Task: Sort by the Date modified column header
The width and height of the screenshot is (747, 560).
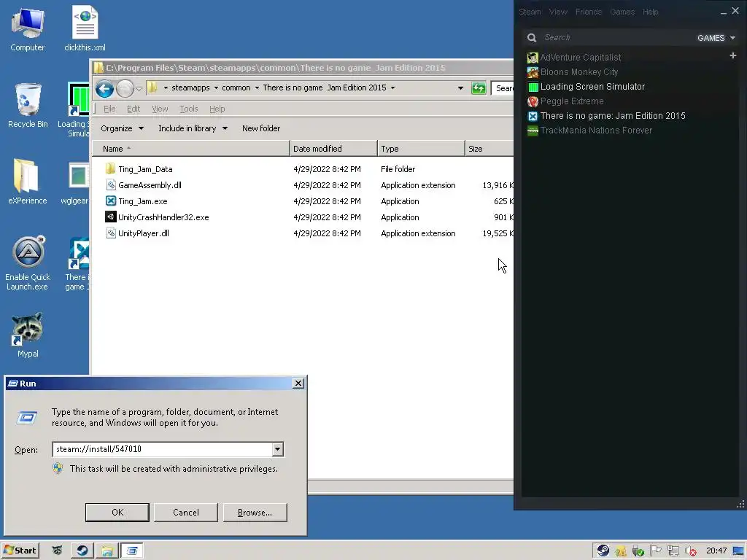Action: click(x=333, y=149)
